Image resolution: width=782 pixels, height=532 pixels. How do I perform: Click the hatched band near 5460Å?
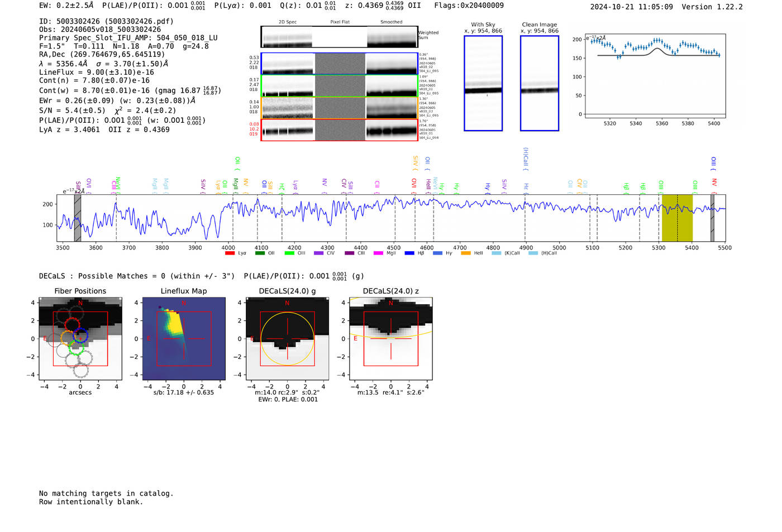[712, 218]
